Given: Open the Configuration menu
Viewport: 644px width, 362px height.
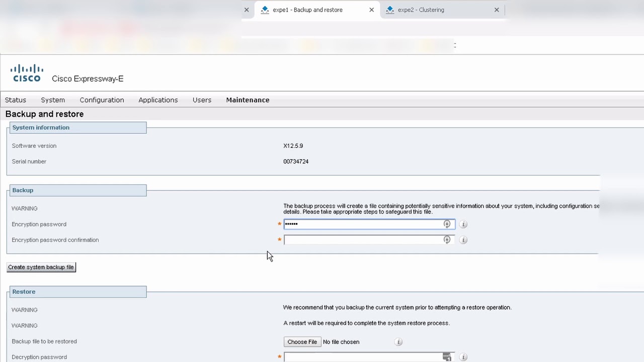Looking at the screenshot, I should [102, 100].
